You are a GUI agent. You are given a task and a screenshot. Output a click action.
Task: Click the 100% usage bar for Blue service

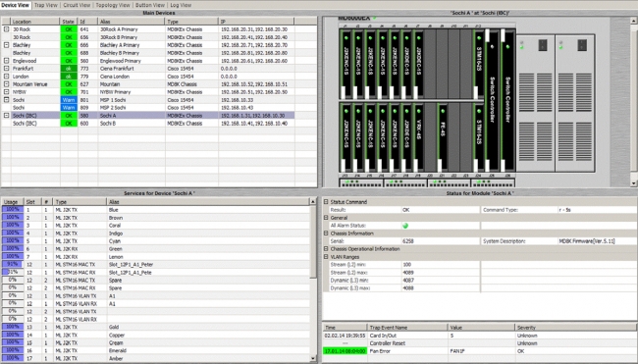click(12, 209)
